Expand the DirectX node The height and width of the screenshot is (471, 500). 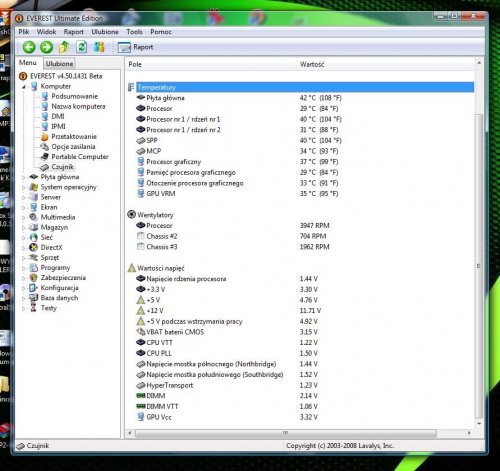(24, 248)
